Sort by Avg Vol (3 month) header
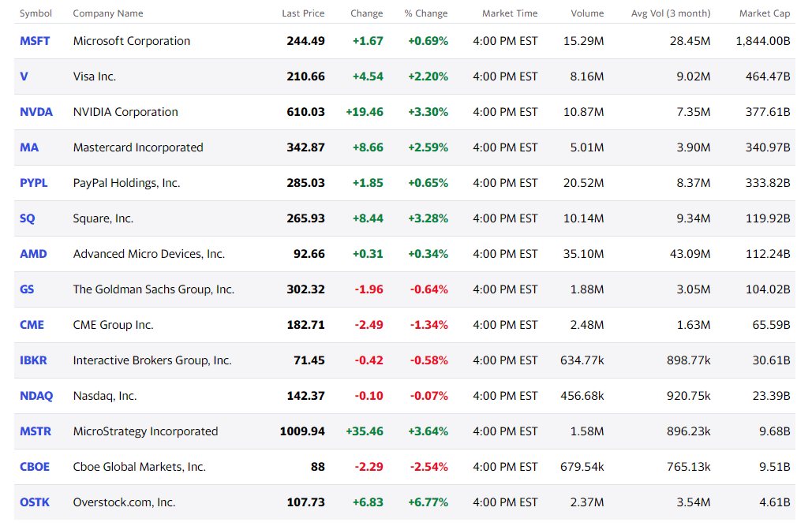 (x=671, y=13)
